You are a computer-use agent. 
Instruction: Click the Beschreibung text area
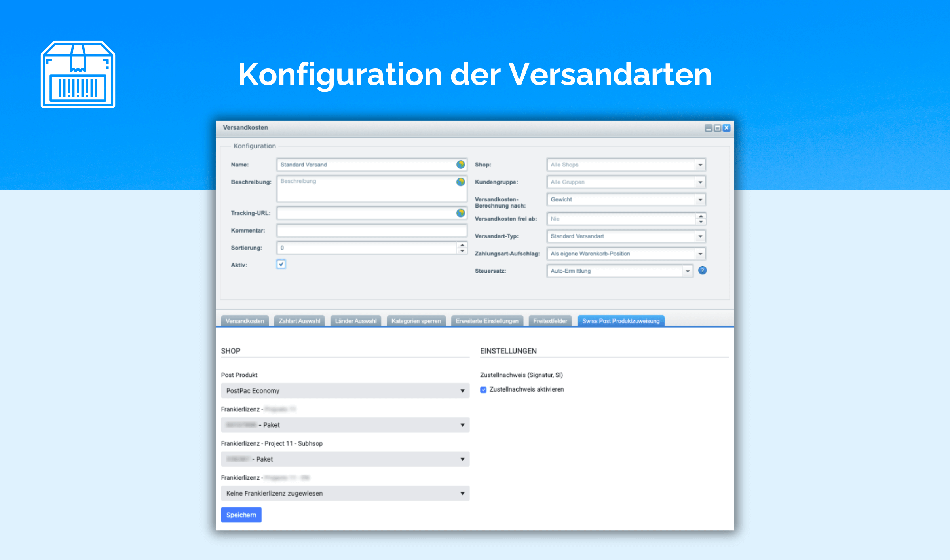[x=372, y=189]
